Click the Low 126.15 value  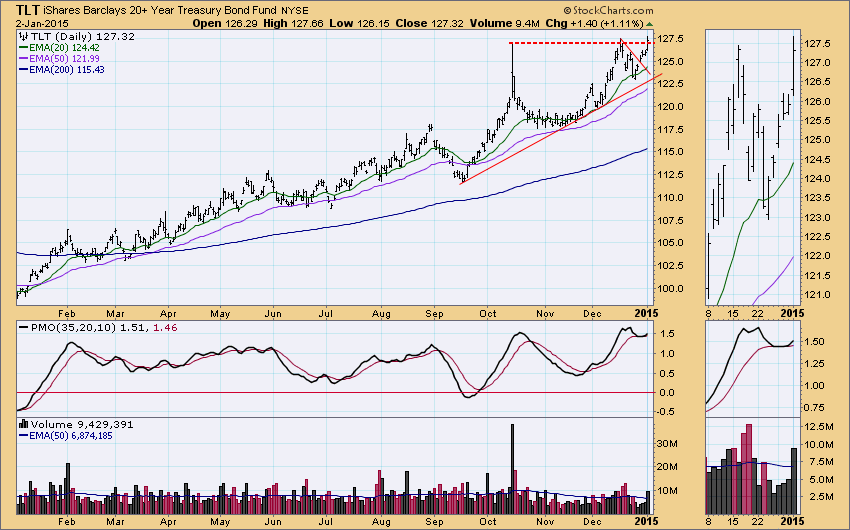pyautogui.click(x=359, y=23)
